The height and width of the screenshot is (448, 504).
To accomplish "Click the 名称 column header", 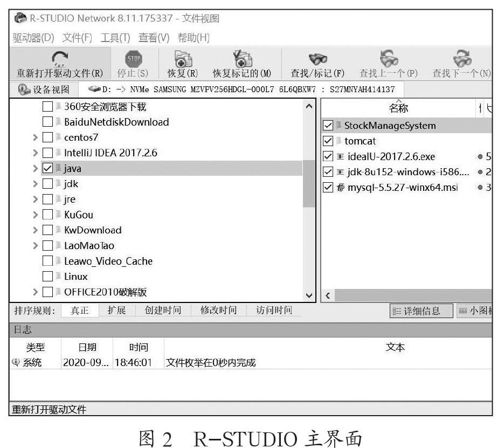I will click(x=398, y=108).
